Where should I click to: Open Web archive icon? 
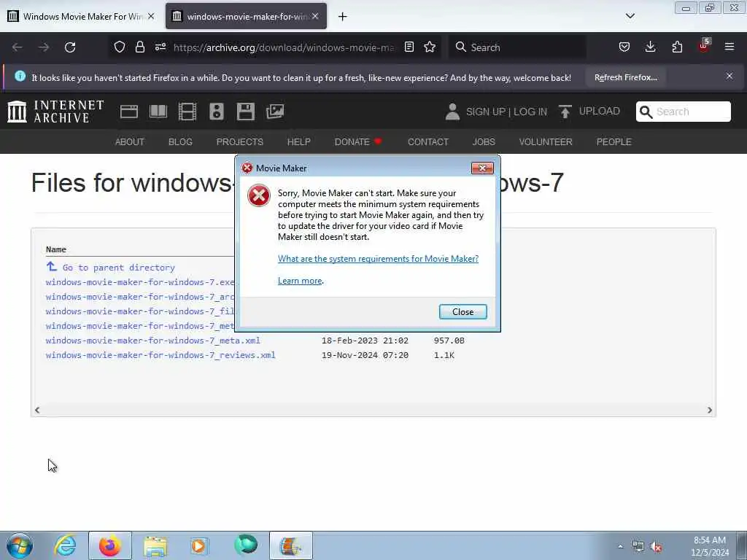(x=128, y=112)
